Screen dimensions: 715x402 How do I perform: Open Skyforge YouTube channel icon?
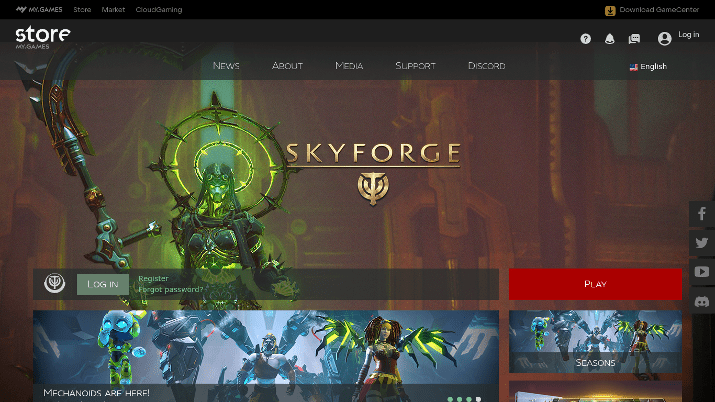point(702,272)
